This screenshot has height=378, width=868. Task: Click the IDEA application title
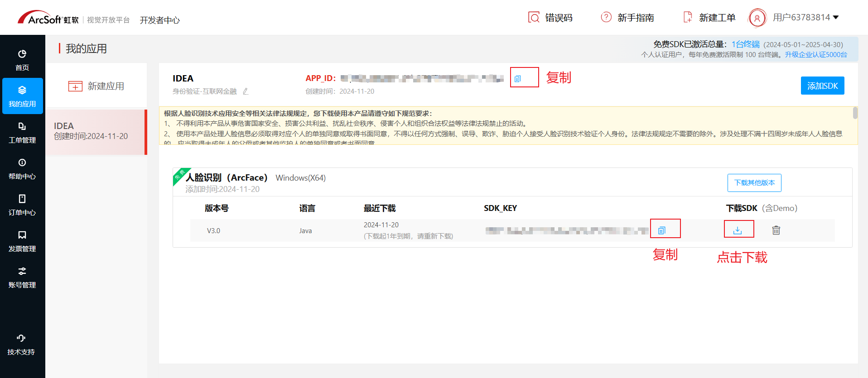[x=183, y=78]
